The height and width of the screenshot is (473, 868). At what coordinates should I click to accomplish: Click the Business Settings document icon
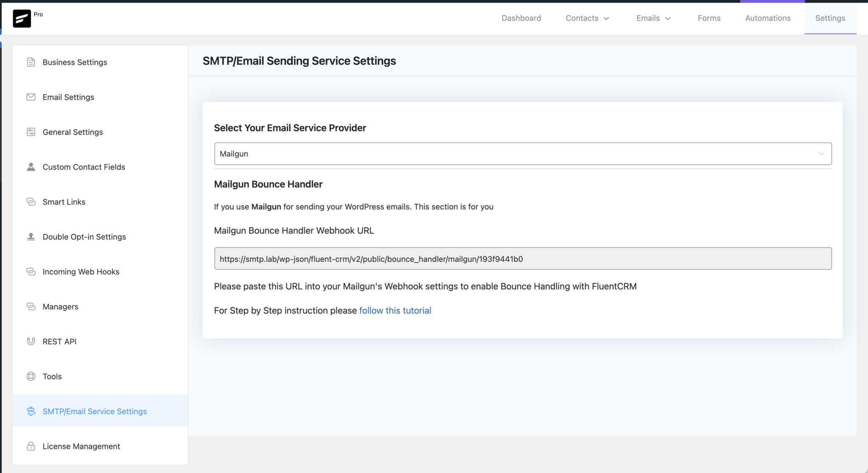tap(31, 62)
